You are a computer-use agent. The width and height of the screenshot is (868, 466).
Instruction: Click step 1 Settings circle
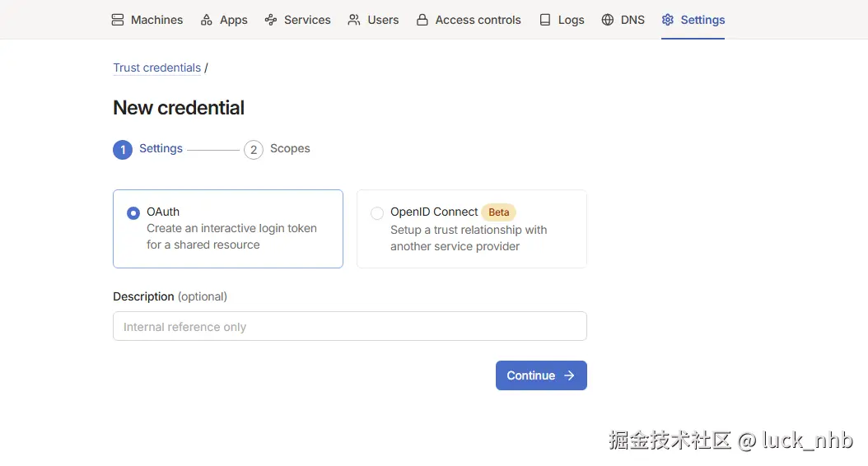[123, 150]
